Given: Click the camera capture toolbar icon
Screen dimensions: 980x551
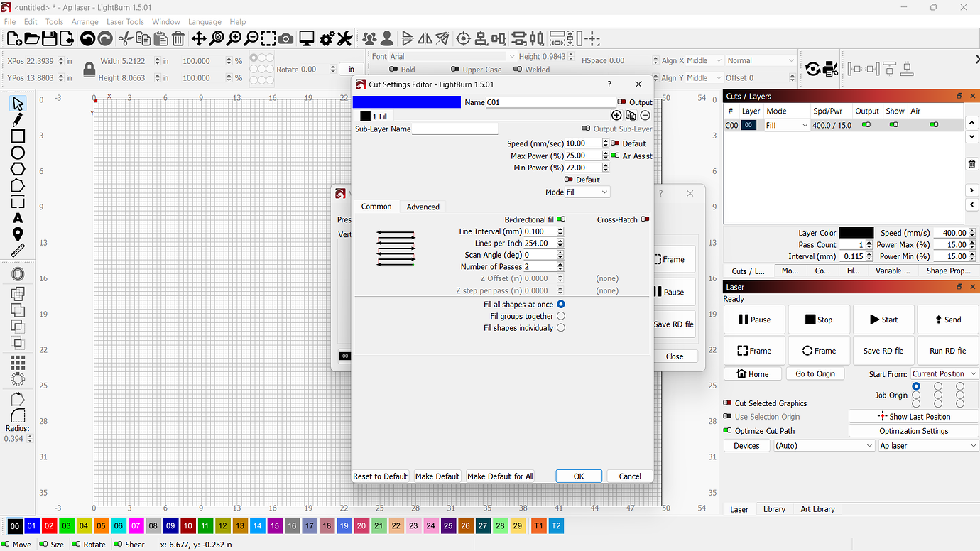Looking at the screenshot, I should pyautogui.click(x=286, y=38).
